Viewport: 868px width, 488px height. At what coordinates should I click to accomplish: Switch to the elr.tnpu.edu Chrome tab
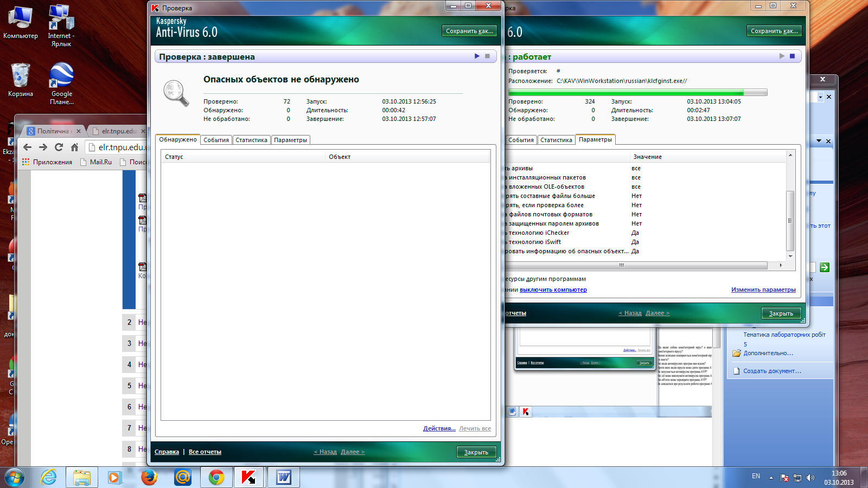(x=118, y=131)
